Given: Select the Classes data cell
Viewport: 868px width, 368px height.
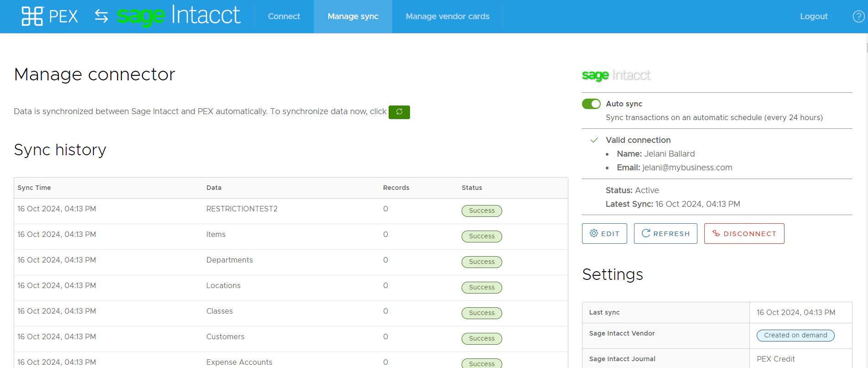Looking at the screenshot, I should click(x=219, y=311).
